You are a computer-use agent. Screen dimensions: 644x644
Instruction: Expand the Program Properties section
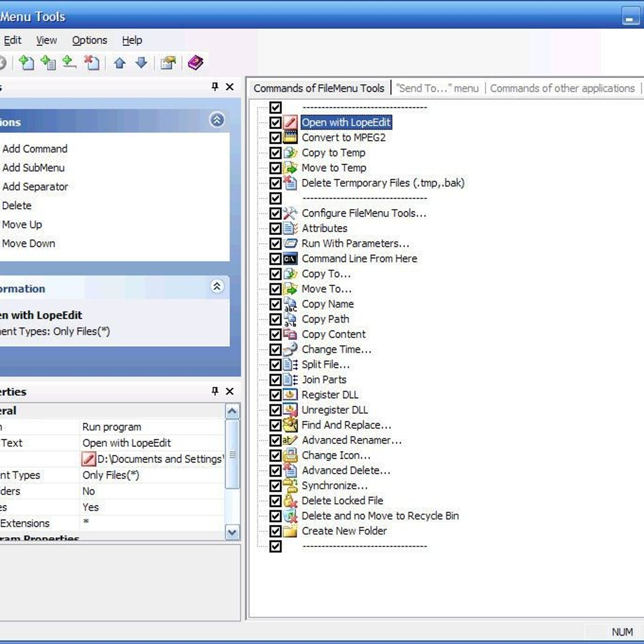[40, 539]
